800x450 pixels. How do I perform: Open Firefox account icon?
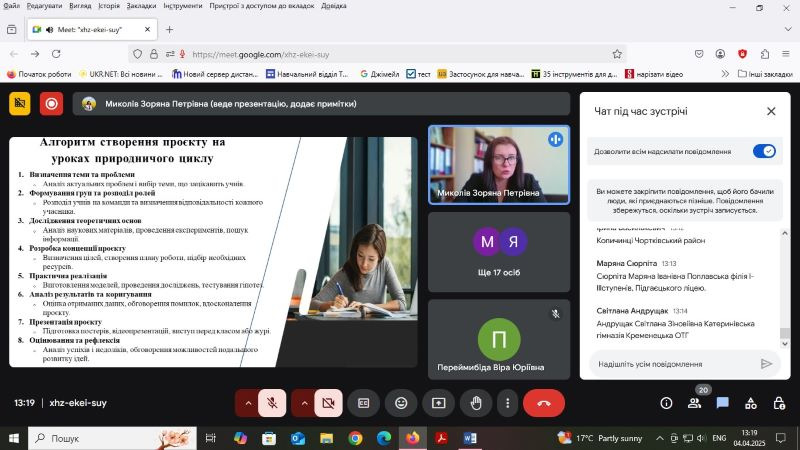[x=720, y=54]
